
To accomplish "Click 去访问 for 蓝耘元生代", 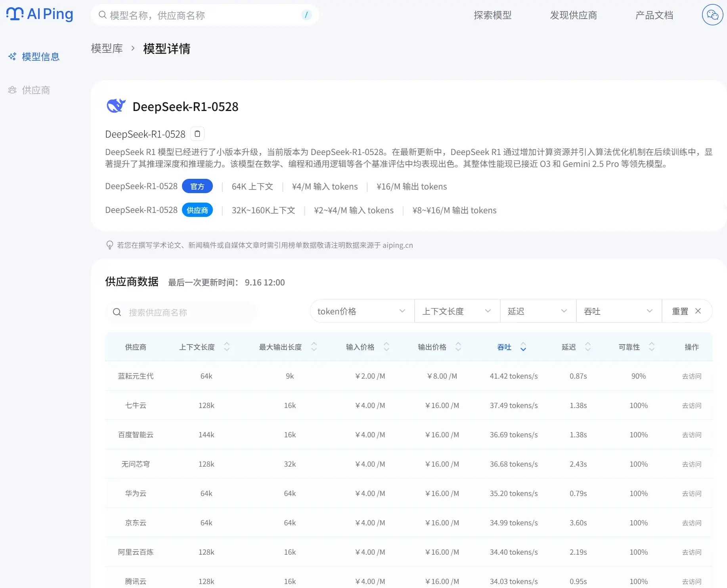I will pos(691,376).
